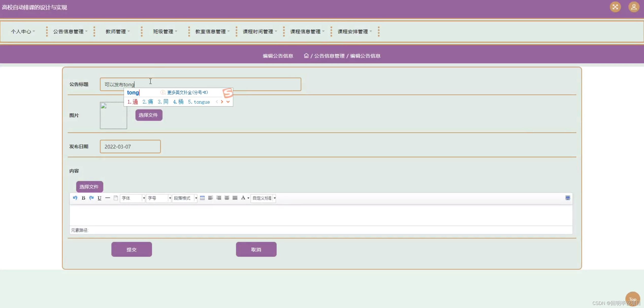Align text left in editor
Viewport: 644px width, 308px height.
[211, 198]
